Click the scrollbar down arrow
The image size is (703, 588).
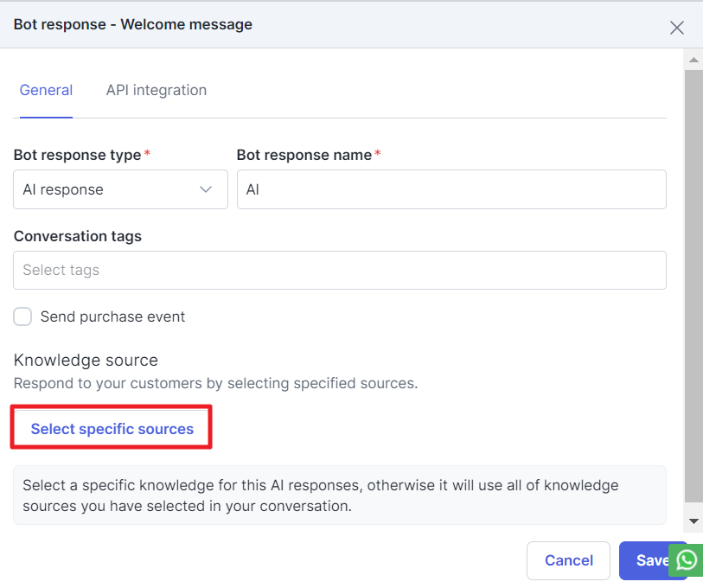click(693, 521)
